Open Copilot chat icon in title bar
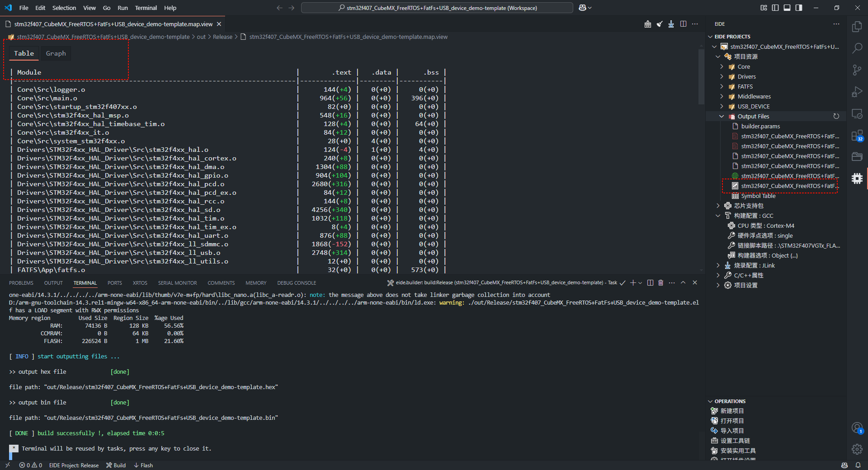868x470 pixels. pyautogui.click(x=583, y=8)
